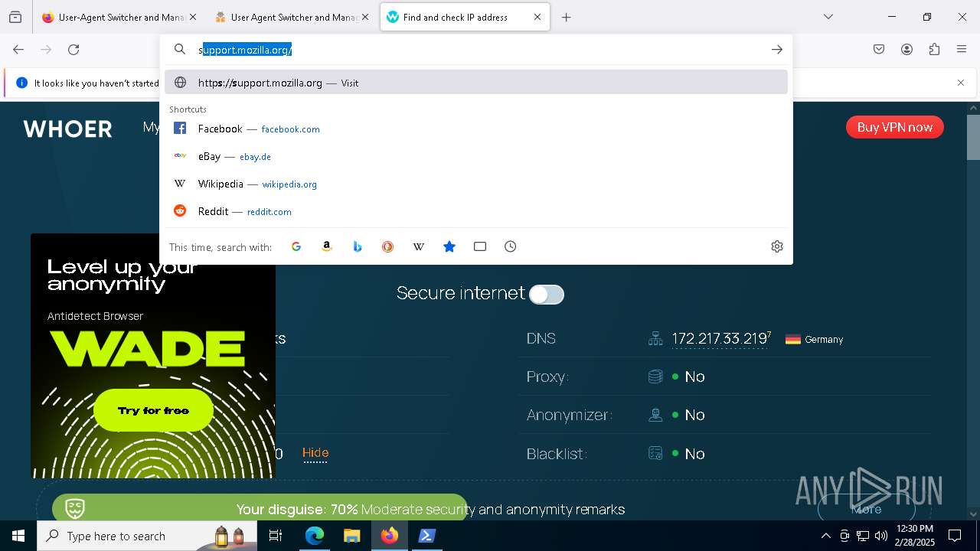Viewport: 980px width, 551px height.
Task: Choose the Facebook shortcut
Action: pos(476,129)
